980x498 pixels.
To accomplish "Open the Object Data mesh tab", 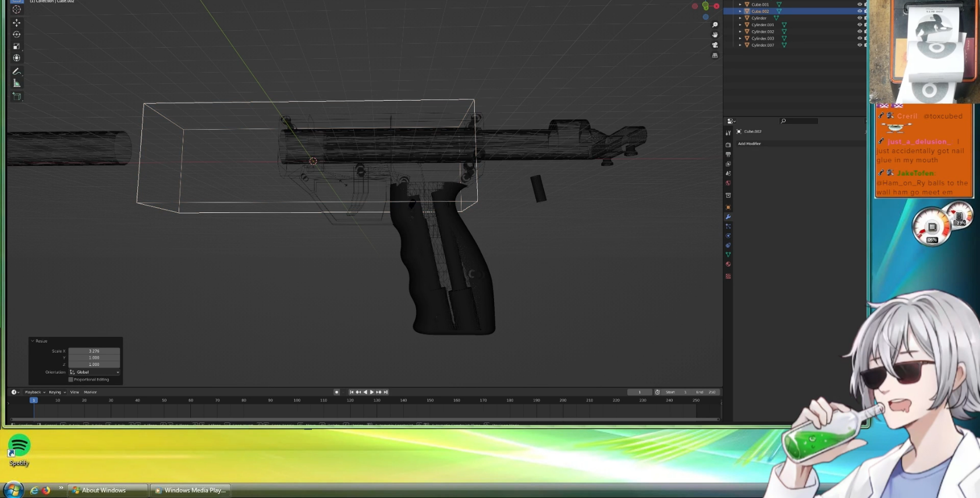I will tap(728, 254).
